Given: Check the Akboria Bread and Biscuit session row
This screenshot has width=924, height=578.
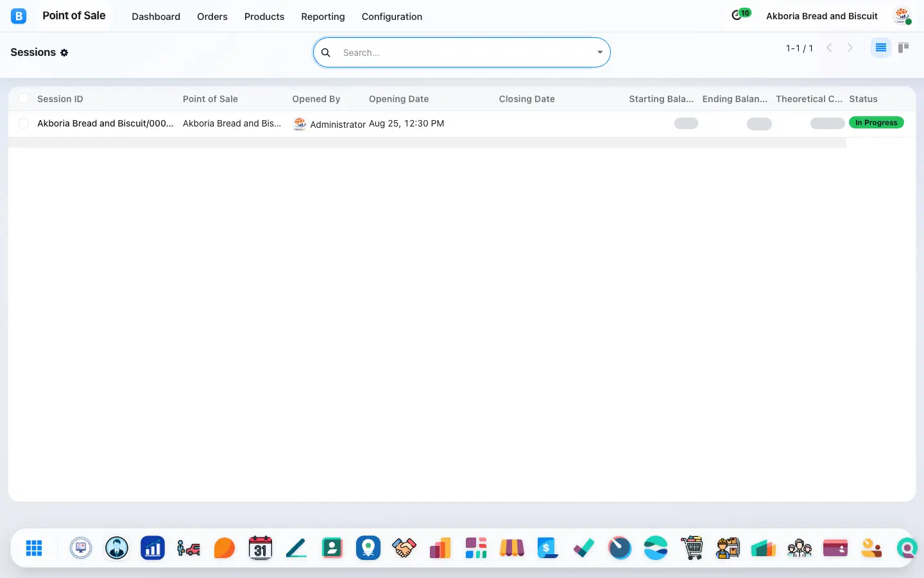Looking at the screenshot, I should click(x=24, y=123).
